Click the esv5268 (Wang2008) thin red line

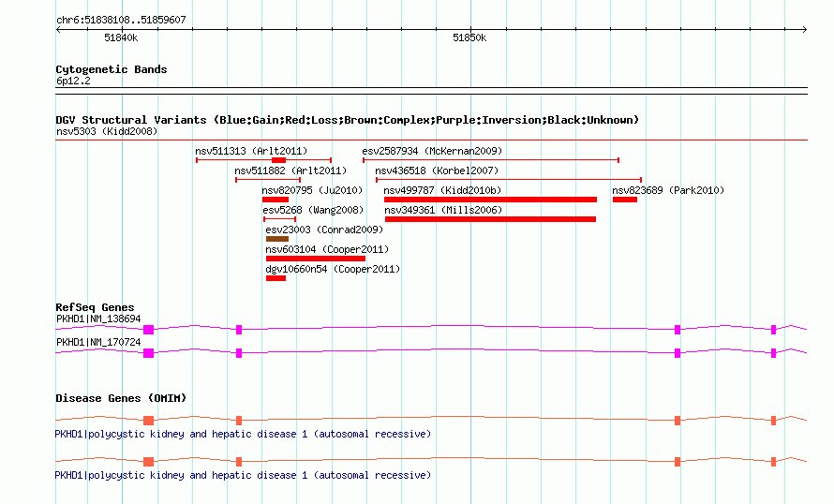pos(280,219)
